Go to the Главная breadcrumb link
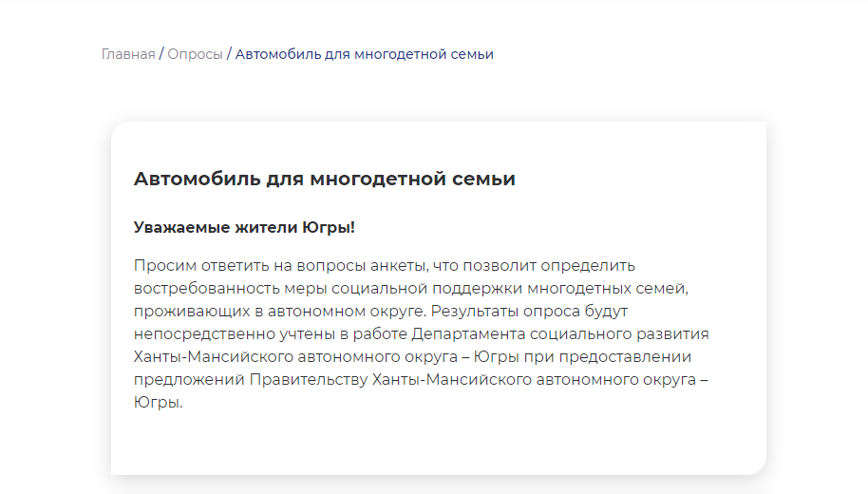The height and width of the screenshot is (494, 868). click(x=127, y=54)
